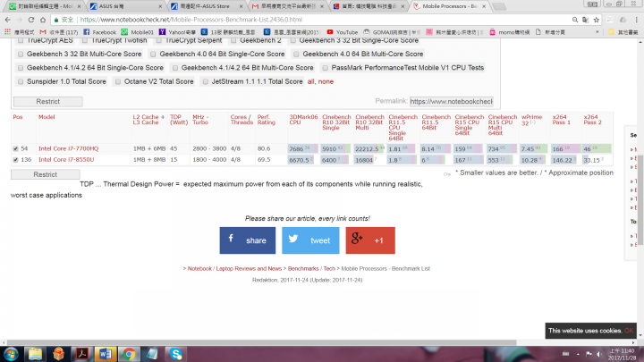This screenshot has height=362, width=644.
Task: Open the Chrome menu with three dots
Action: tap(636, 20)
